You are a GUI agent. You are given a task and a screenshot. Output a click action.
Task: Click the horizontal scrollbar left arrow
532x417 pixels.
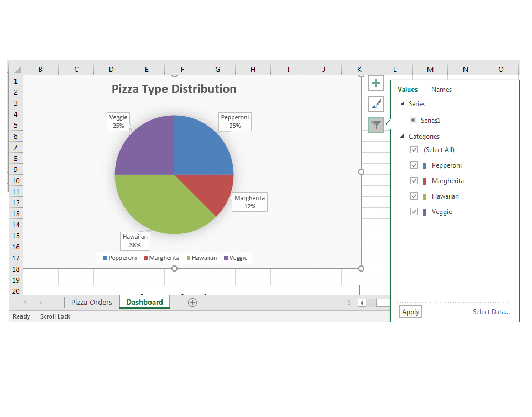point(362,303)
